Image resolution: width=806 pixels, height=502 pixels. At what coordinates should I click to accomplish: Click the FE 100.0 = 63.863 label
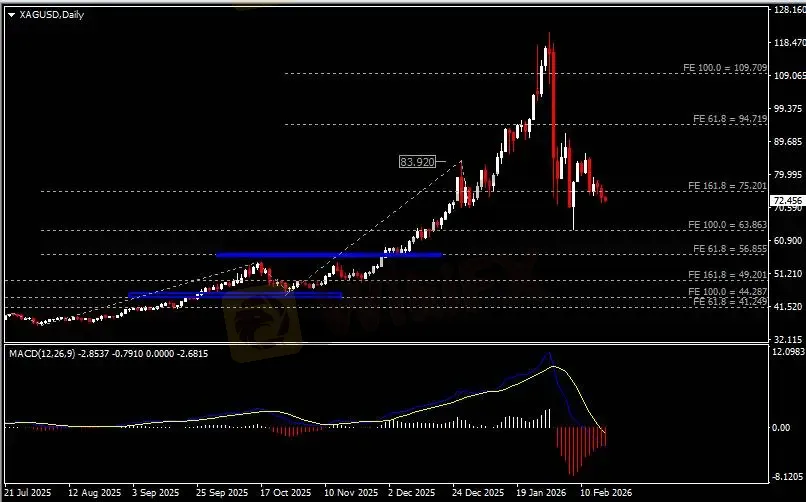727,225
